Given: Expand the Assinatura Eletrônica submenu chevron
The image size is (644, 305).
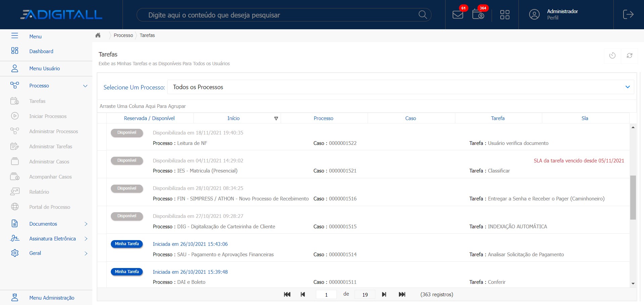Looking at the screenshot, I should 86,239.
